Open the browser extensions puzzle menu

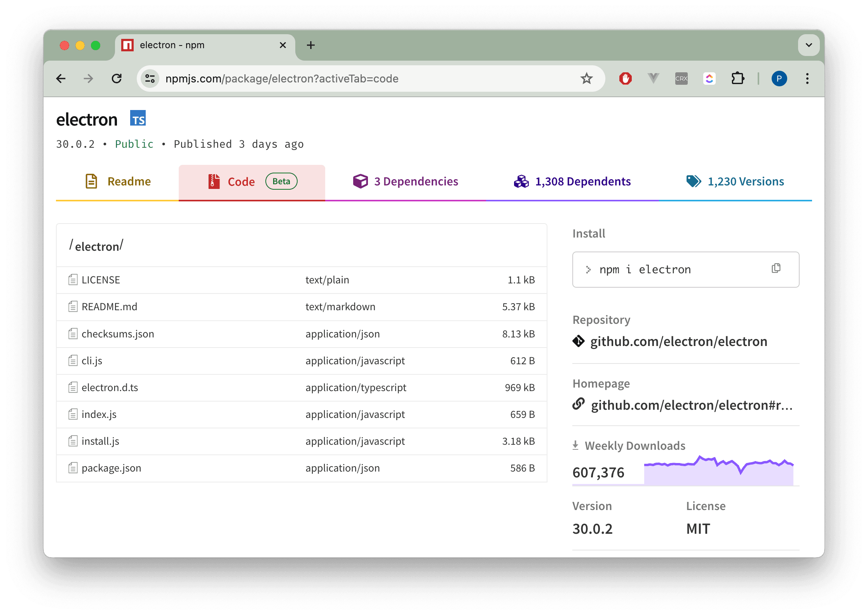click(x=738, y=79)
